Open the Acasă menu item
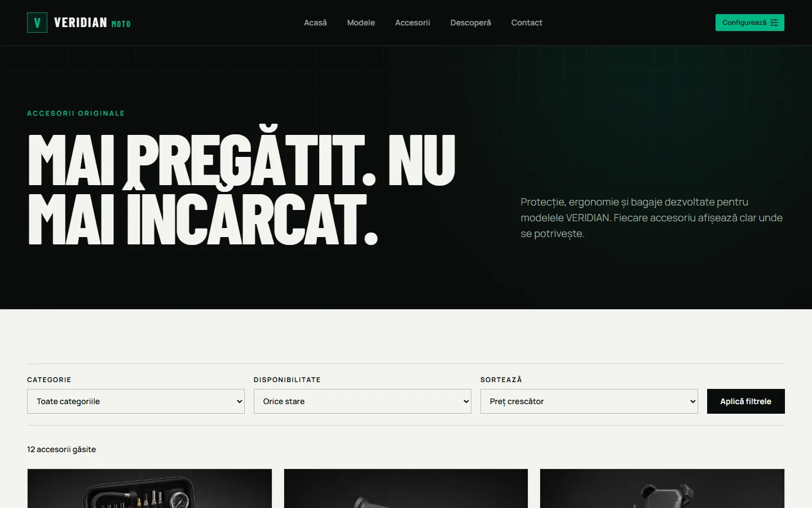Screen dimensions: 812x508 tap(315, 23)
